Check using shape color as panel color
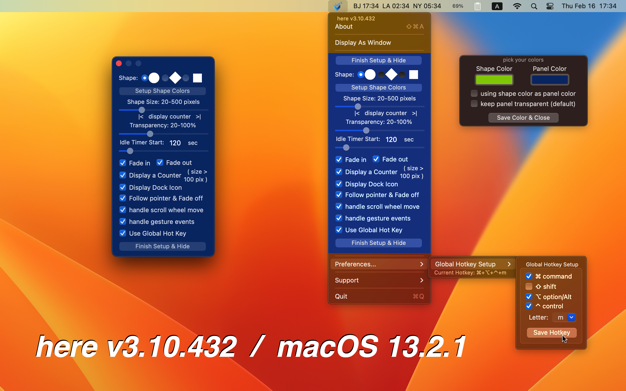Screen dimensions: 626x391 474,93
